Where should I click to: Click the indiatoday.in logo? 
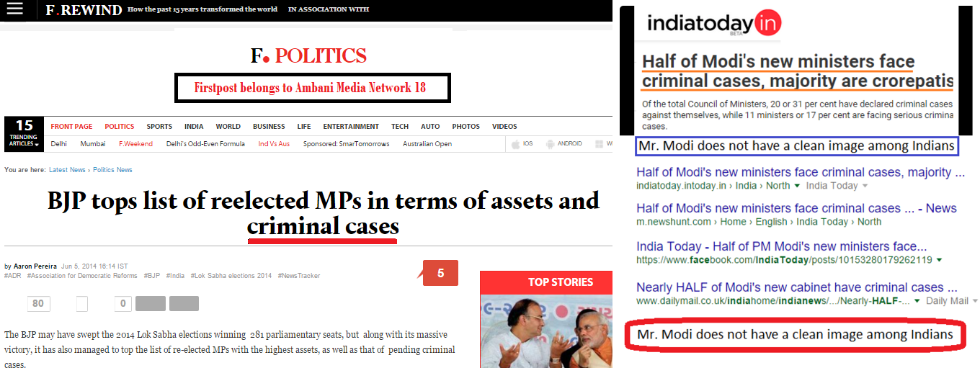pos(713,24)
